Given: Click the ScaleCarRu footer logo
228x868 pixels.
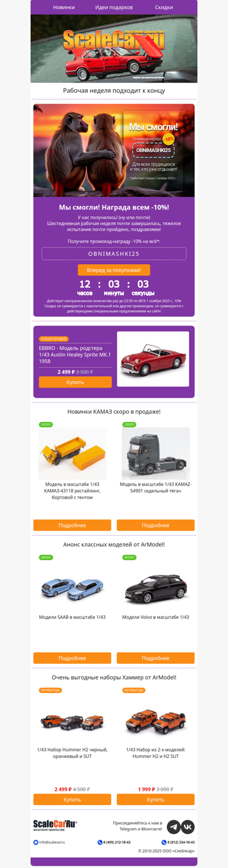Looking at the screenshot, I should tap(55, 825).
